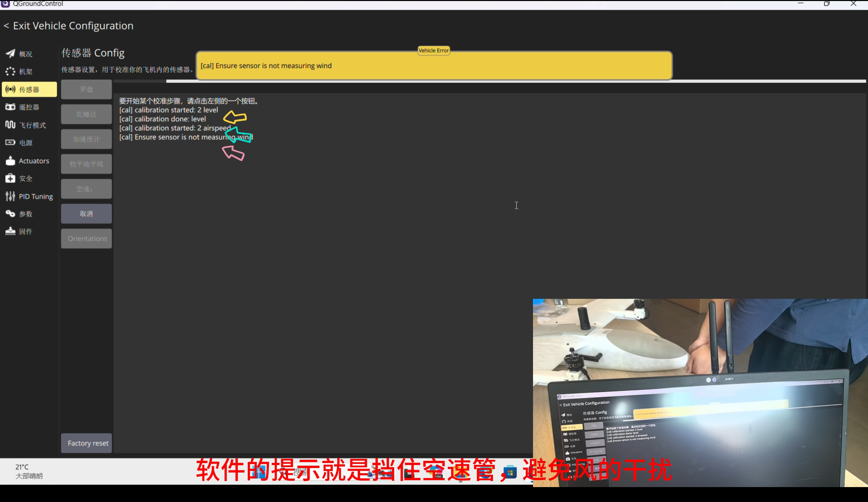The image size is (868, 502).
Task: Open the 电源 power page icon
Action: click(10, 142)
